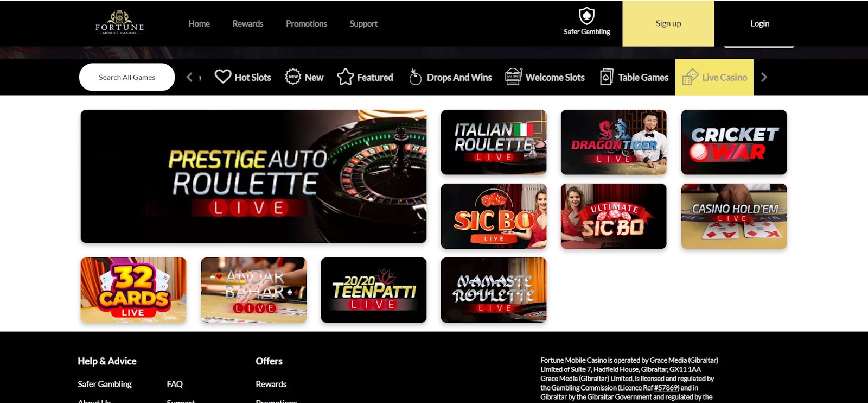The height and width of the screenshot is (403, 868).
Task: Select the Welcome Slots machine icon
Action: (513, 77)
